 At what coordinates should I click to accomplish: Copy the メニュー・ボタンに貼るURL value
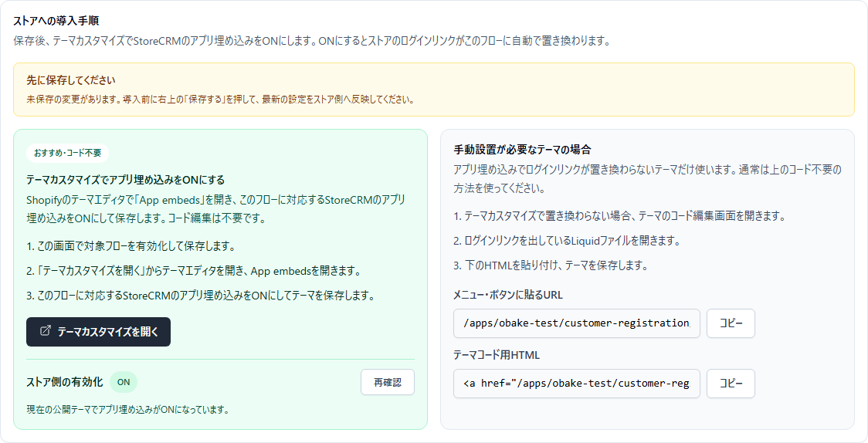(731, 323)
